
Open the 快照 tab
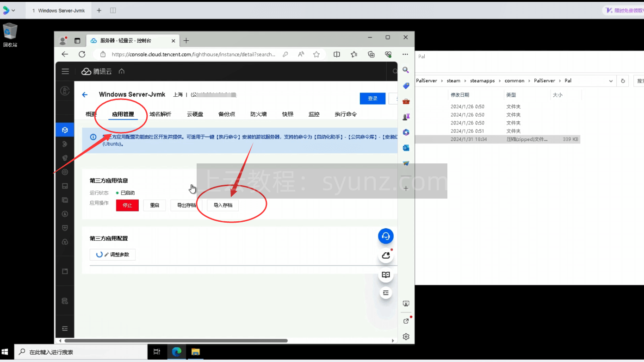(288, 114)
